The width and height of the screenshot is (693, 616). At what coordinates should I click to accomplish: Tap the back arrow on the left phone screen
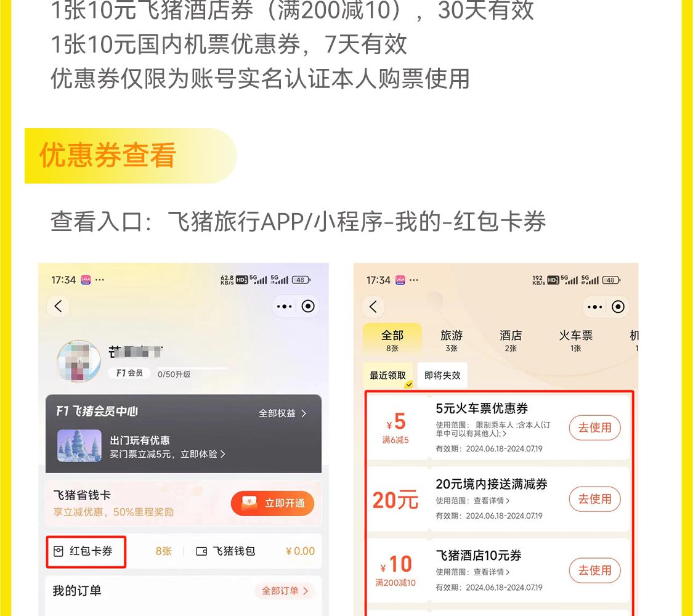(59, 306)
